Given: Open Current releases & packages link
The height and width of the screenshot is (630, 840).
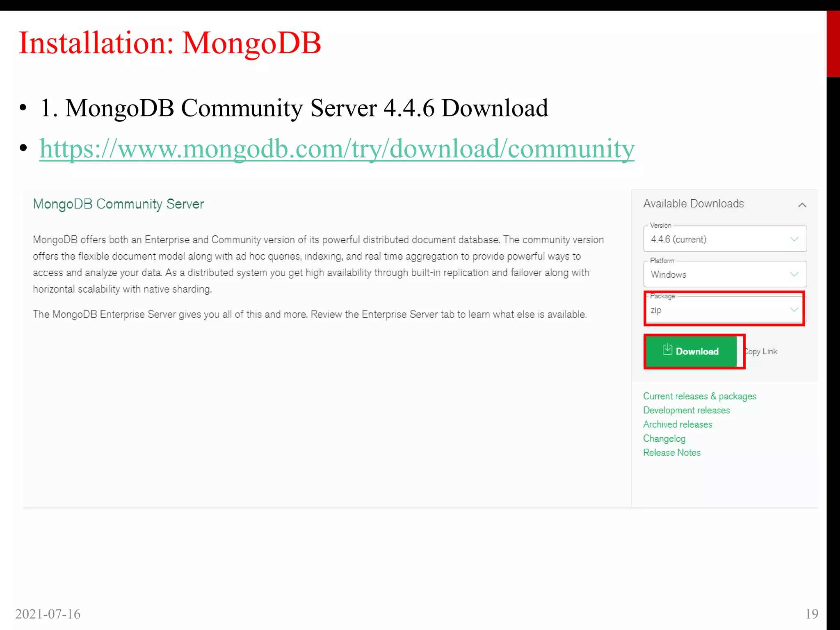Looking at the screenshot, I should coord(699,396).
